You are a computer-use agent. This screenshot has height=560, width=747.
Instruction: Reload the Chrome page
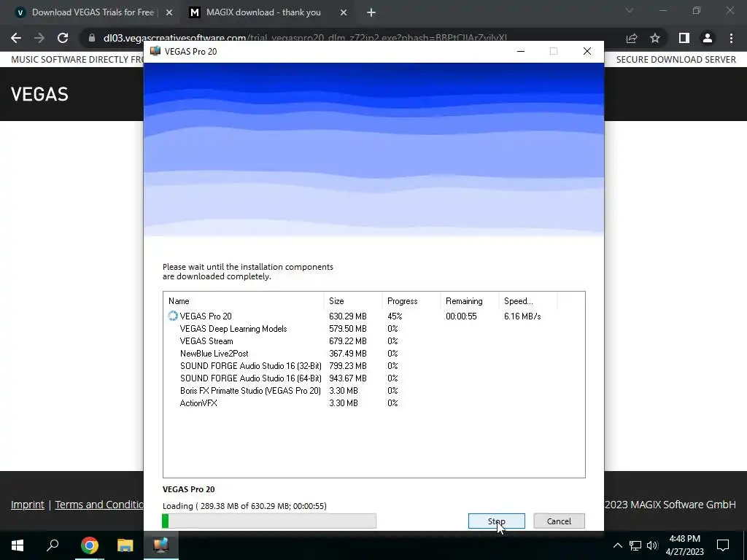(63, 38)
